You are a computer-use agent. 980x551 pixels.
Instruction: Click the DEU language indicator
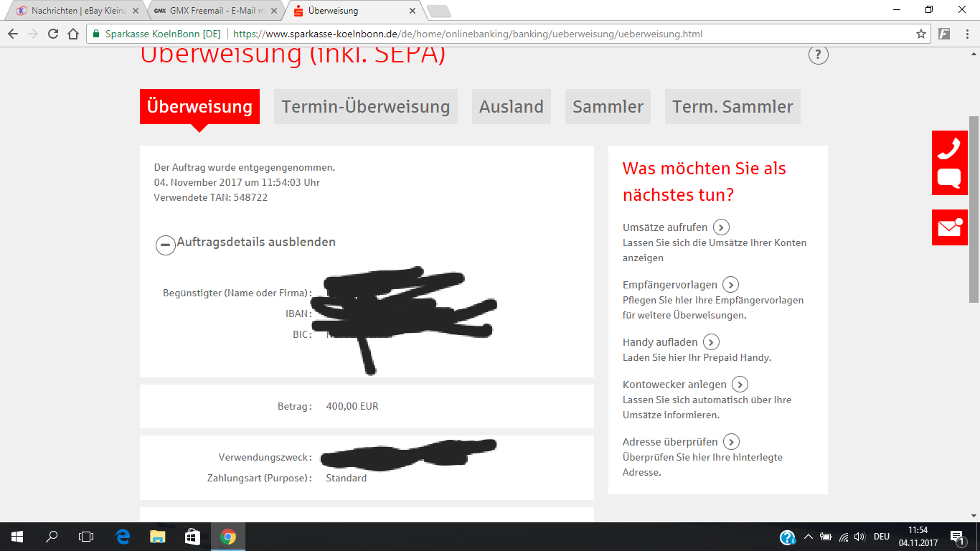(882, 537)
